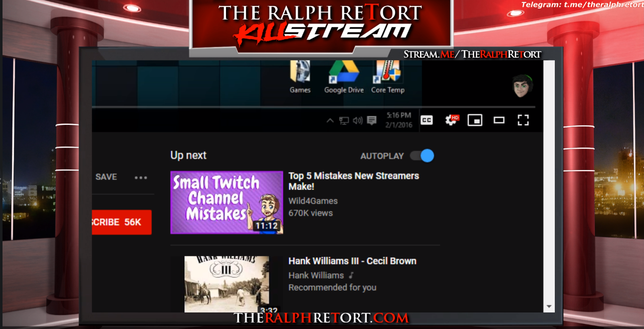The width and height of the screenshot is (644, 329).
Task: Click the 'Up next' heading
Action: click(188, 155)
